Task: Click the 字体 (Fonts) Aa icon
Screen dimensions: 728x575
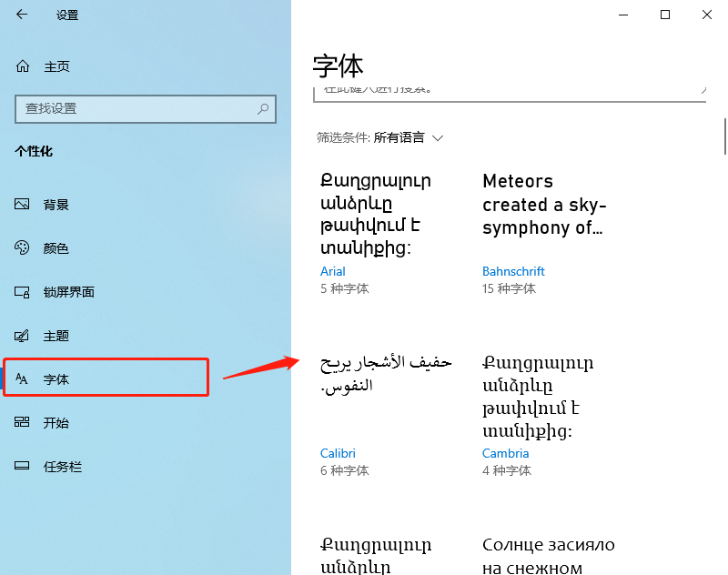Action: pyautogui.click(x=22, y=378)
